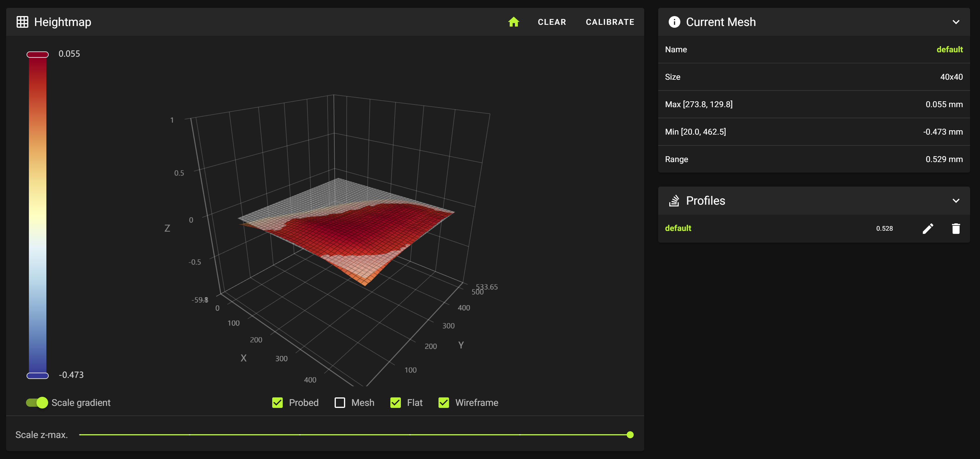Uncheck the Wireframe checkbox

coord(443,403)
